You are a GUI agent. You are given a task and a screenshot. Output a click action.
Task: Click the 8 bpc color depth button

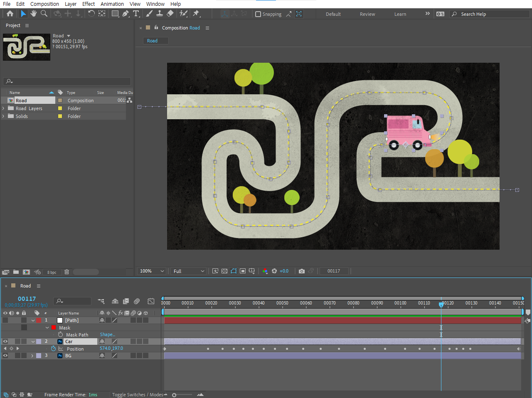52,273
